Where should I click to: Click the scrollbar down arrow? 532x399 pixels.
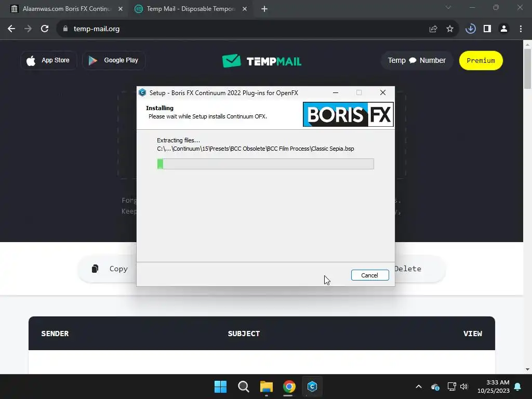528,369
